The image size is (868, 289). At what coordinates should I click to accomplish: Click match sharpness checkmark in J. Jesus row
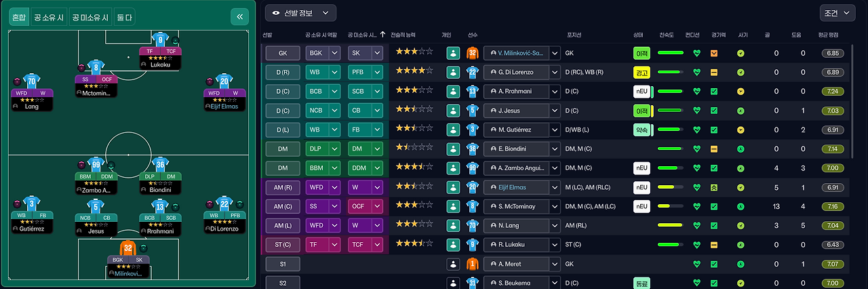714,111
